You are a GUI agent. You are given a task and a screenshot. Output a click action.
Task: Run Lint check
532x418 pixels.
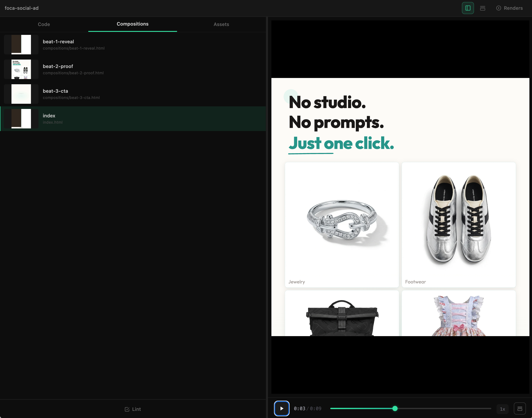pyautogui.click(x=133, y=409)
